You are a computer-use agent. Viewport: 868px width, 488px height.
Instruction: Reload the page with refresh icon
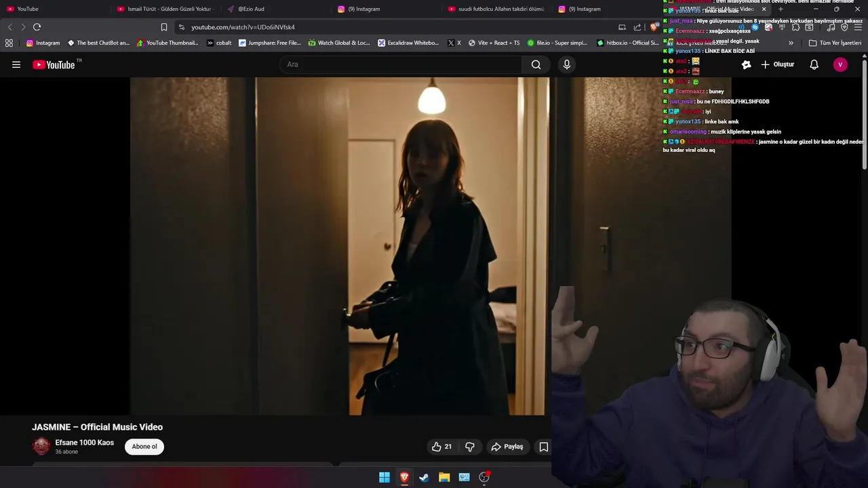pos(37,27)
